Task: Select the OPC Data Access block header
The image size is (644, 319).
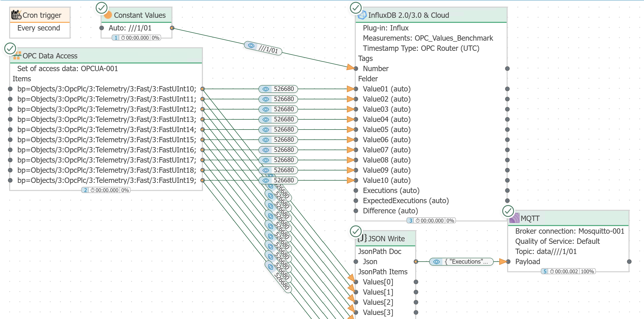Action: (106, 56)
